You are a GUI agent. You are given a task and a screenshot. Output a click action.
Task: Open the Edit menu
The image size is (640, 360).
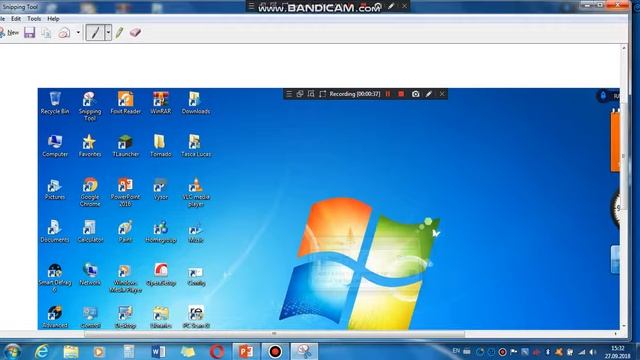tap(16, 19)
